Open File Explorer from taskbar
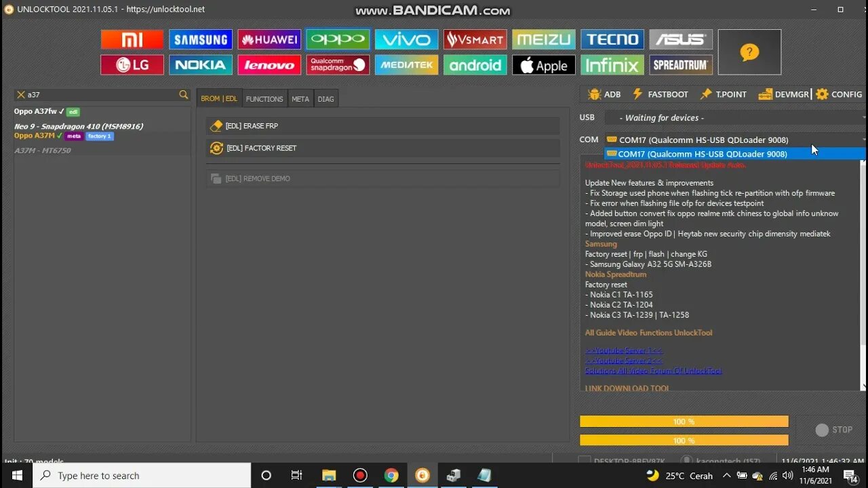Viewport: 868px width, 488px height. pyautogui.click(x=329, y=476)
